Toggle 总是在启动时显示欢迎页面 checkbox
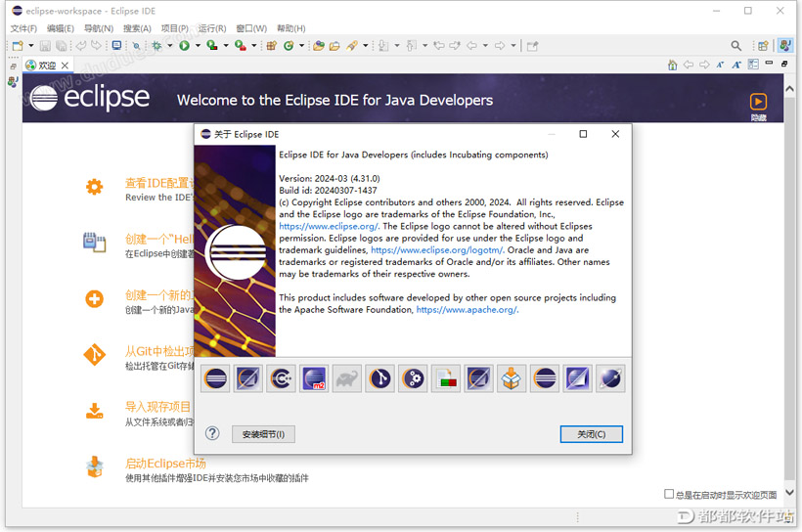The width and height of the screenshot is (802, 532). (x=669, y=494)
